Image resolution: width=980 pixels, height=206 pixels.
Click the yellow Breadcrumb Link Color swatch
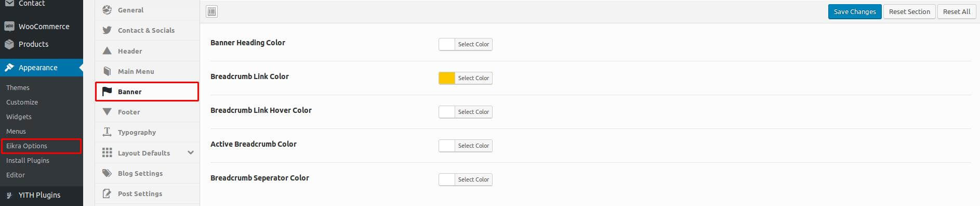coord(447,78)
